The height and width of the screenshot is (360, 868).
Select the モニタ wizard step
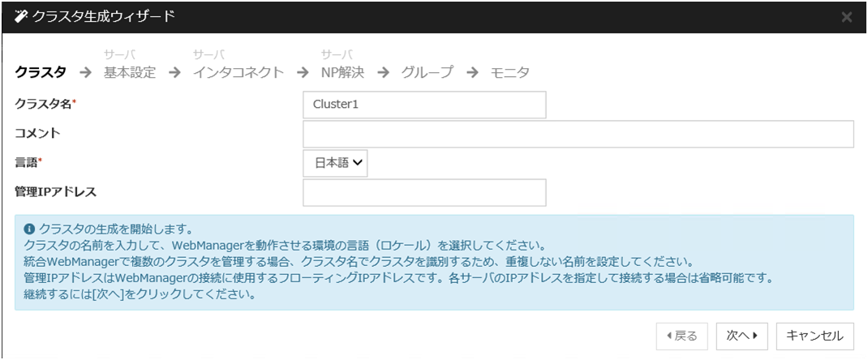click(x=509, y=72)
